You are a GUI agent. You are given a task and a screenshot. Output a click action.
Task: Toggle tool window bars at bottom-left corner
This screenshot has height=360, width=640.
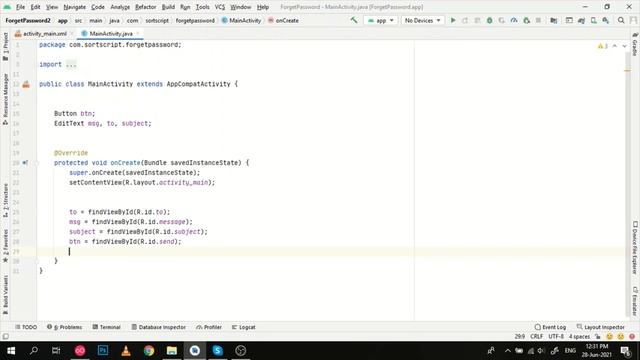click(5, 336)
